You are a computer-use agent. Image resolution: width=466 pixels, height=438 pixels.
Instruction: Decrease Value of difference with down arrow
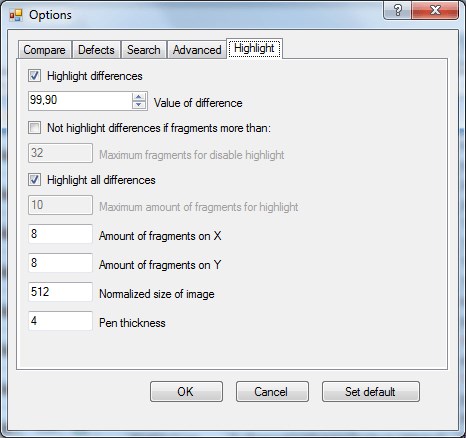(x=139, y=105)
